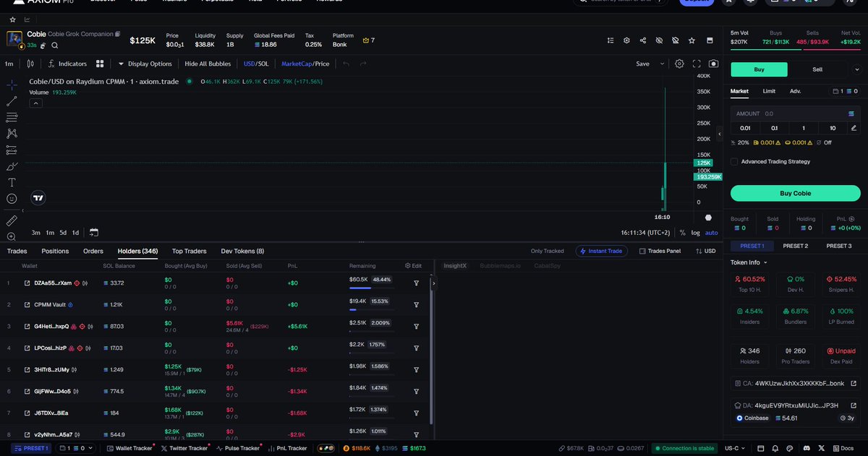
Task: Open Wallet Tracker in bottom bar
Action: [129, 448]
